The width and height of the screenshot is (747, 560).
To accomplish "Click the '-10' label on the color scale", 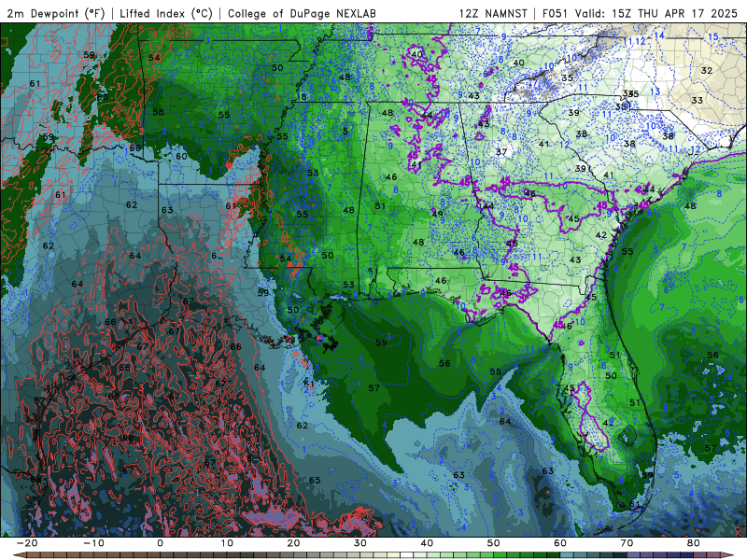I will (93, 543).
